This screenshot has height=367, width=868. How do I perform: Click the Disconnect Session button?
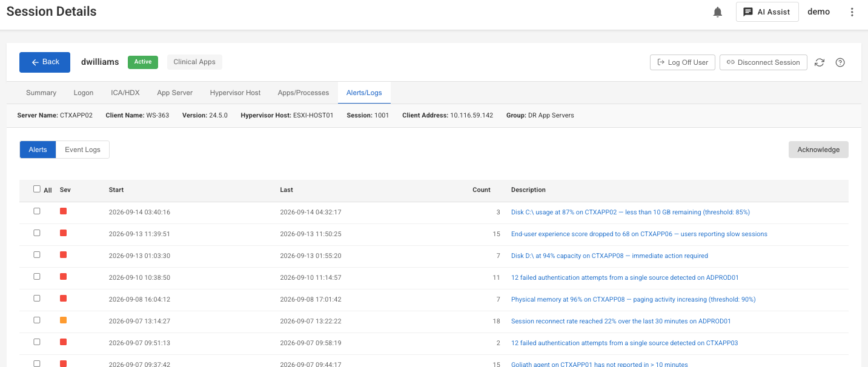[763, 62]
